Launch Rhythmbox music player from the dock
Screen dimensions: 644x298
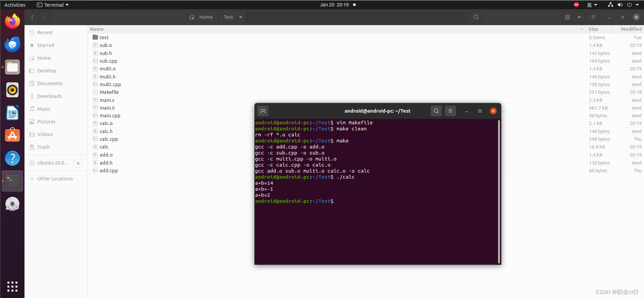(12, 90)
